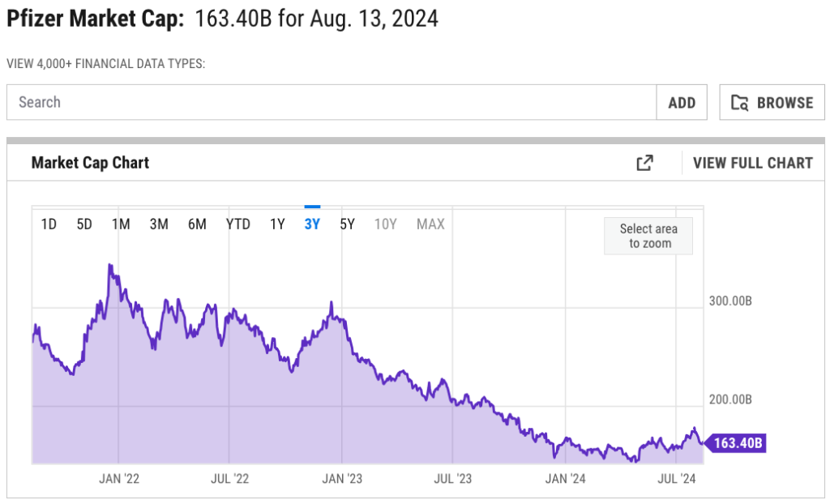The height and width of the screenshot is (504, 830).
Task: Select the 10Y time range
Action: pyautogui.click(x=385, y=224)
